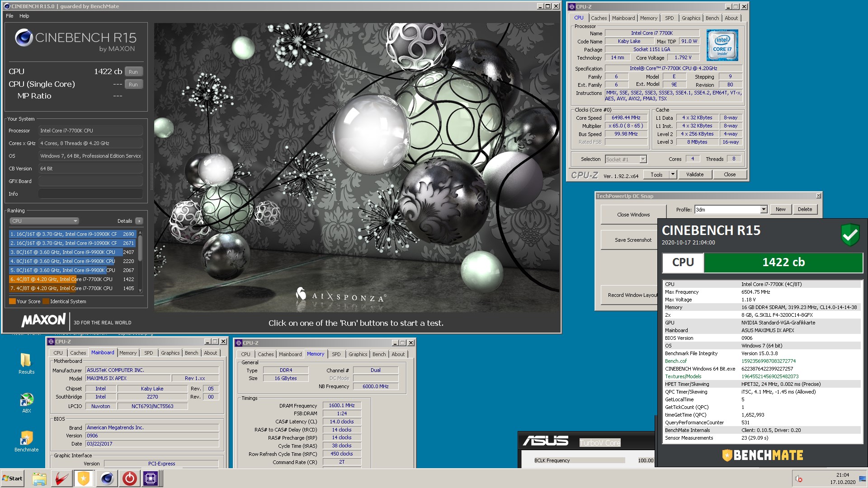
Task: Click the Mainboard CPU-Z window's title icon
Action: (x=51, y=342)
